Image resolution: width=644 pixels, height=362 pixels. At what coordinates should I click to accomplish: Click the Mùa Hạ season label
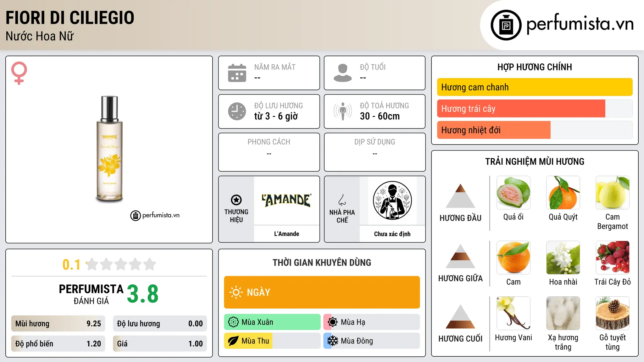pos(353,322)
